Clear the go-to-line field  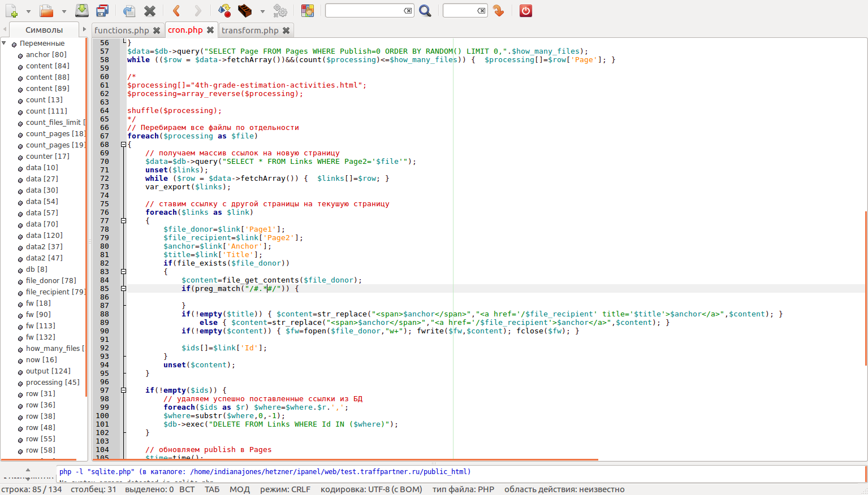tap(481, 11)
